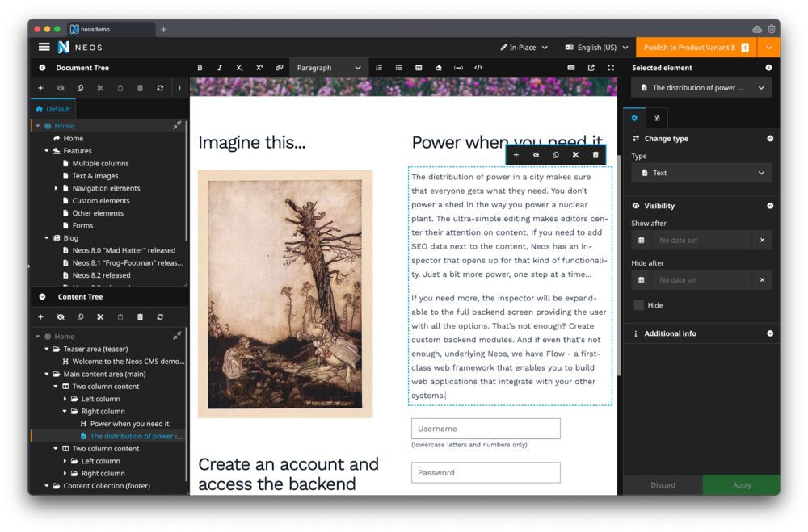Image resolution: width=808 pixels, height=532 pixels.
Task: Cut the selected element using the scissors icon
Action: 575,153
